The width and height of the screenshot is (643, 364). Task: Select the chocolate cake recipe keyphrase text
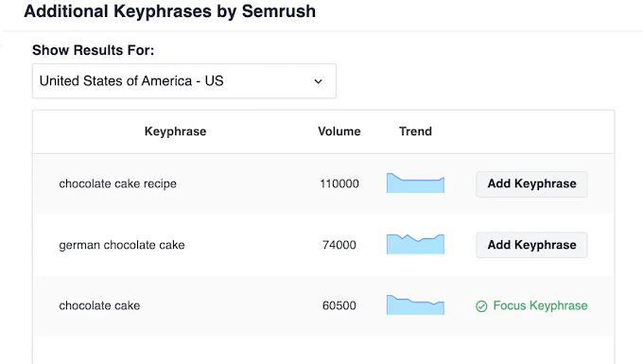tap(117, 184)
